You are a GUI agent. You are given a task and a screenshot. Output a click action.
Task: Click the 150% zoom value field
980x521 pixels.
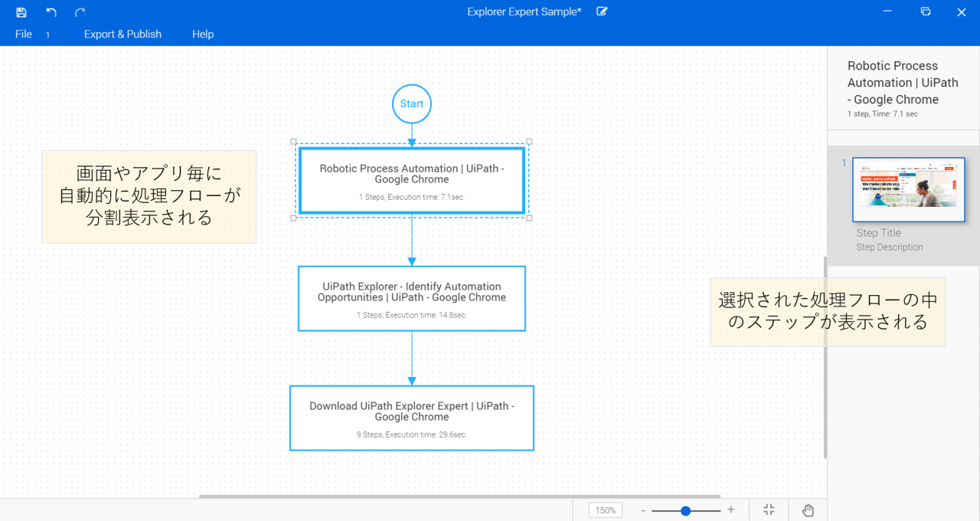(x=606, y=510)
